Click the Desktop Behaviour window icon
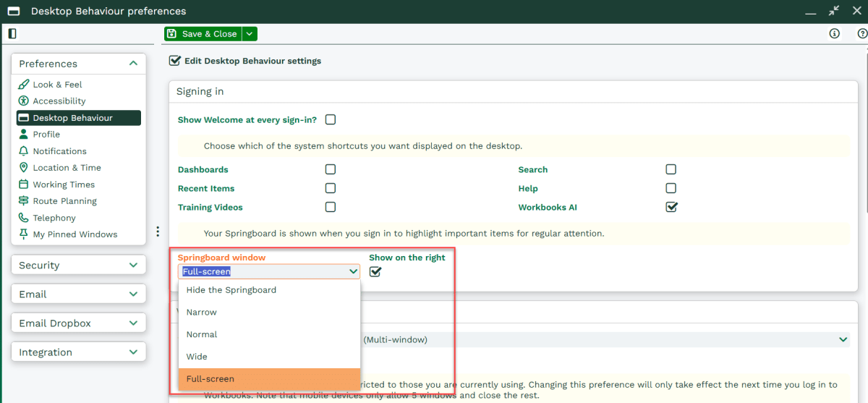The image size is (868, 403). 24,117
